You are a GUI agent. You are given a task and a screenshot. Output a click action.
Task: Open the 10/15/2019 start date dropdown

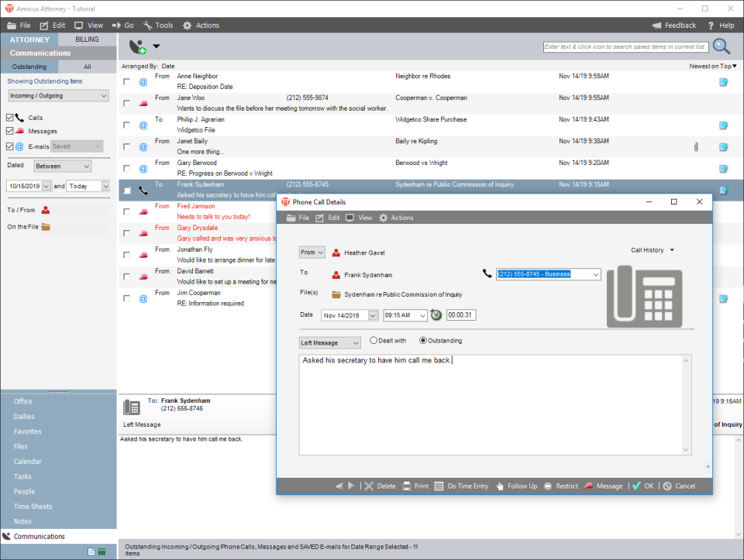[46, 187]
